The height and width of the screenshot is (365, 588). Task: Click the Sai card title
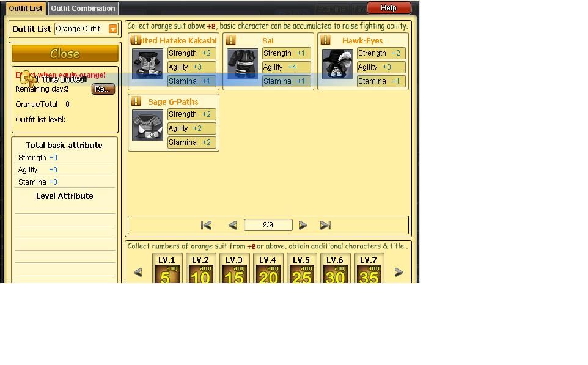(268, 40)
